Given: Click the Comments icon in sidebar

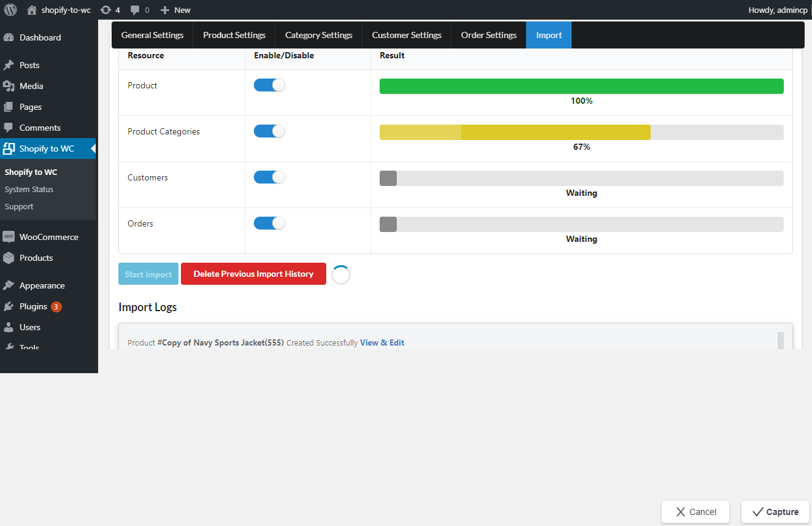Looking at the screenshot, I should [x=9, y=128].
